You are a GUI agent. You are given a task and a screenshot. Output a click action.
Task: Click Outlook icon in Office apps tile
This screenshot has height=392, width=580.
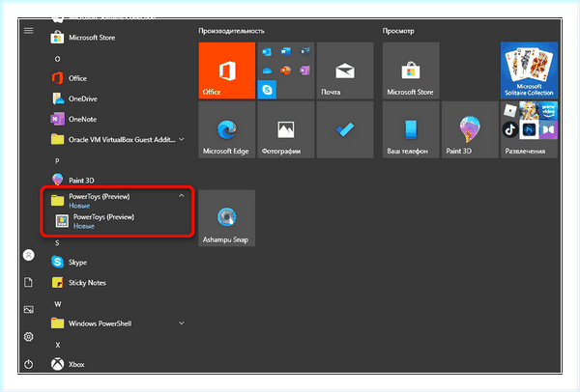(x=267, y=52)
